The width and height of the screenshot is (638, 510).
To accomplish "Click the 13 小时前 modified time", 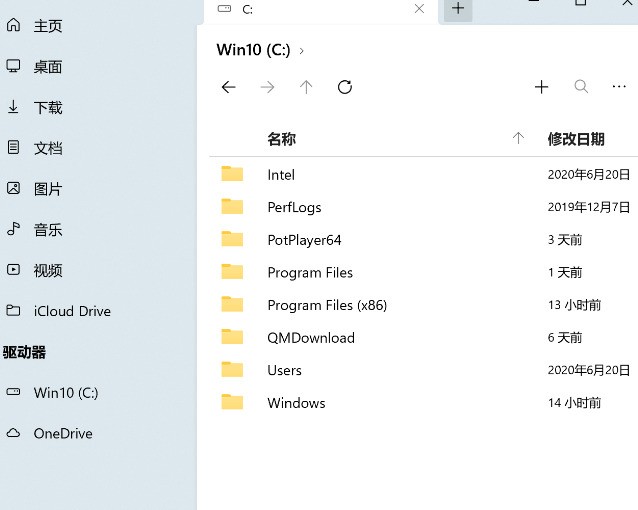I will coord(574,305).
